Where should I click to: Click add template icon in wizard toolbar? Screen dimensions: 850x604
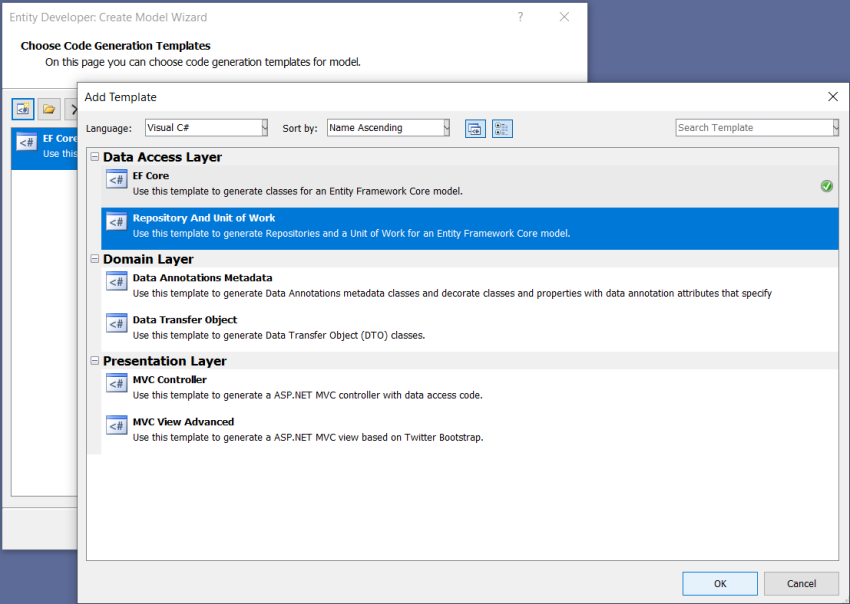[23, 109]
